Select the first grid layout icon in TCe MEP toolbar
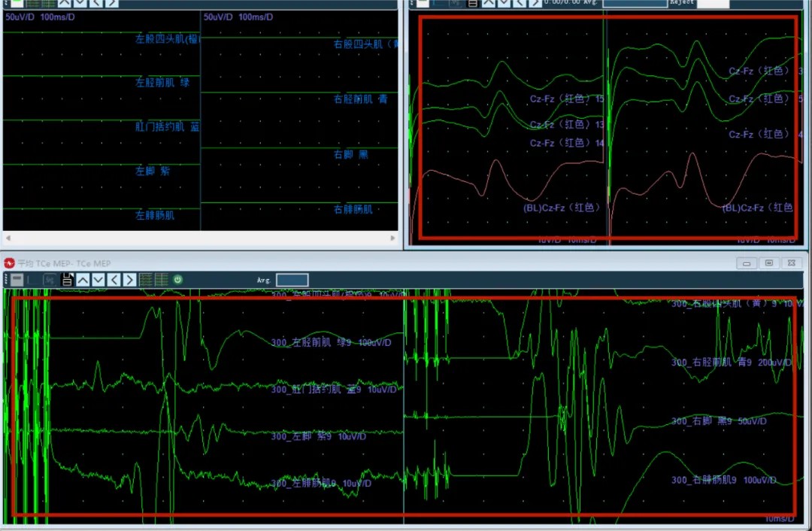 [x=146, y=280]
